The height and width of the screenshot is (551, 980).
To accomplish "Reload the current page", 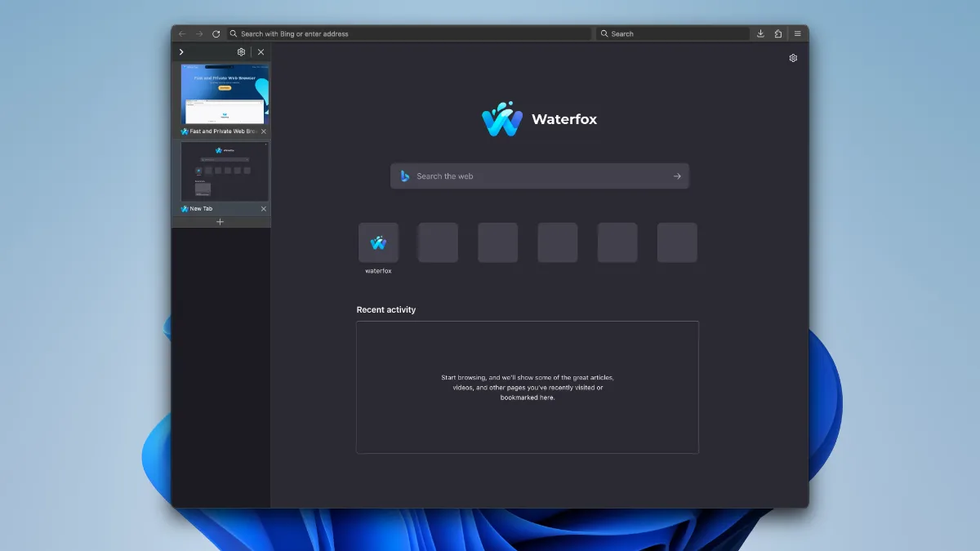I will (216, 33).
